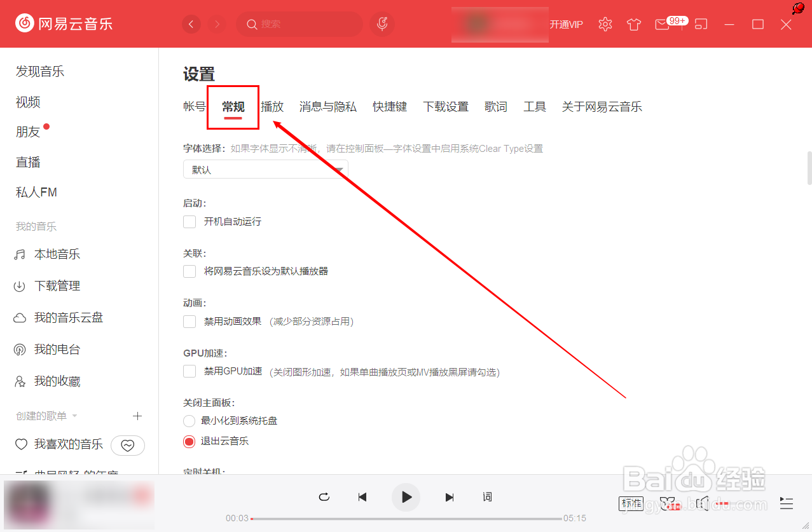Open 我的收藏 person icon

(20, 381)
